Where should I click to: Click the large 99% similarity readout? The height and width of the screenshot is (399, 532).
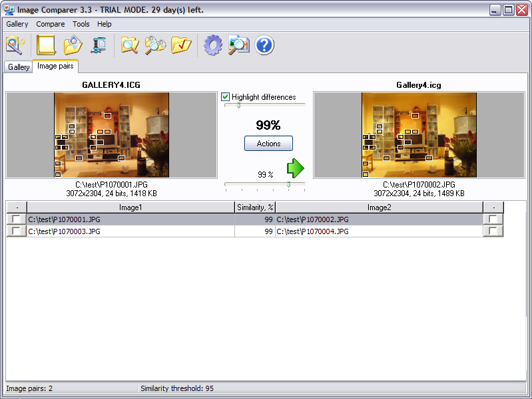click(x=268, y=125)
